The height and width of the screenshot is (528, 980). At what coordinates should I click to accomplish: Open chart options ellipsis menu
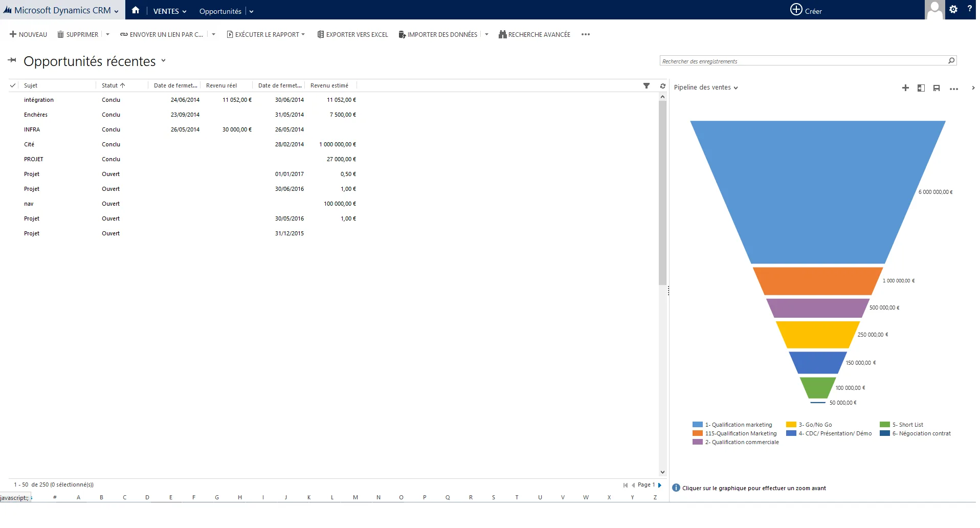click(954, 89)
